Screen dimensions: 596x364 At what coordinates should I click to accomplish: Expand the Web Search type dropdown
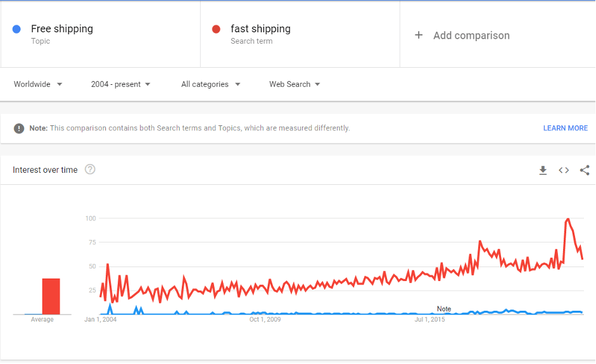point(295,84)
